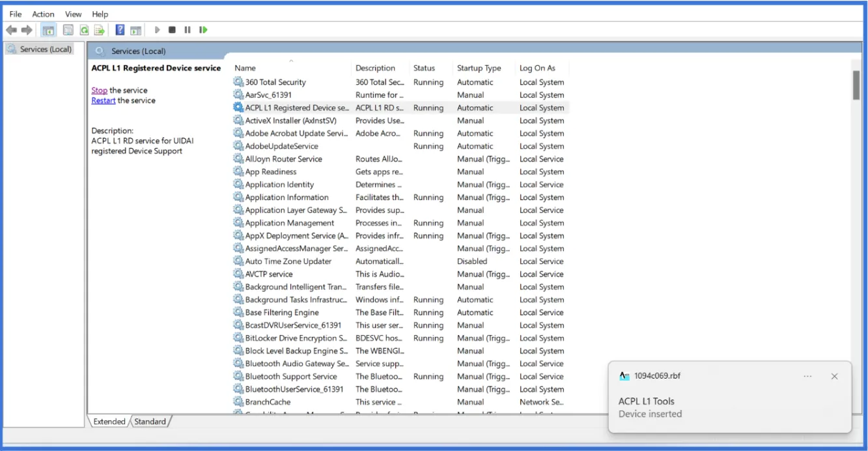The width and height of the screenshot is (868, 451).
Task: Select Application Information service name
Action: click(287, 197)
